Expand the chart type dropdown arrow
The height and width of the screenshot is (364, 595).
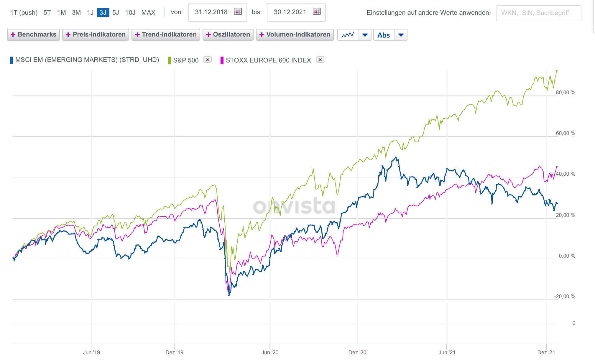click(365, 35)
